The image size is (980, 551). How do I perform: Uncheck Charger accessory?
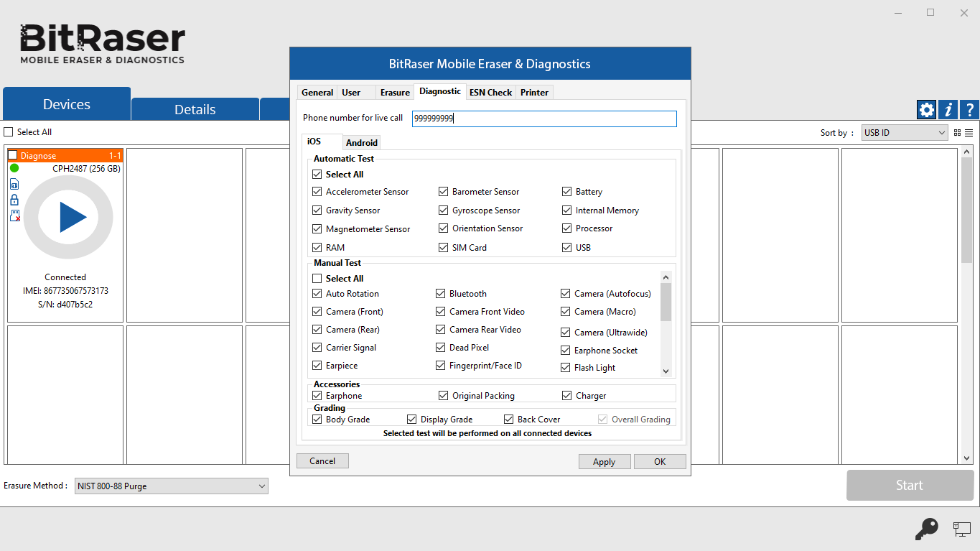pyautogui.click(x=567, y=396)
